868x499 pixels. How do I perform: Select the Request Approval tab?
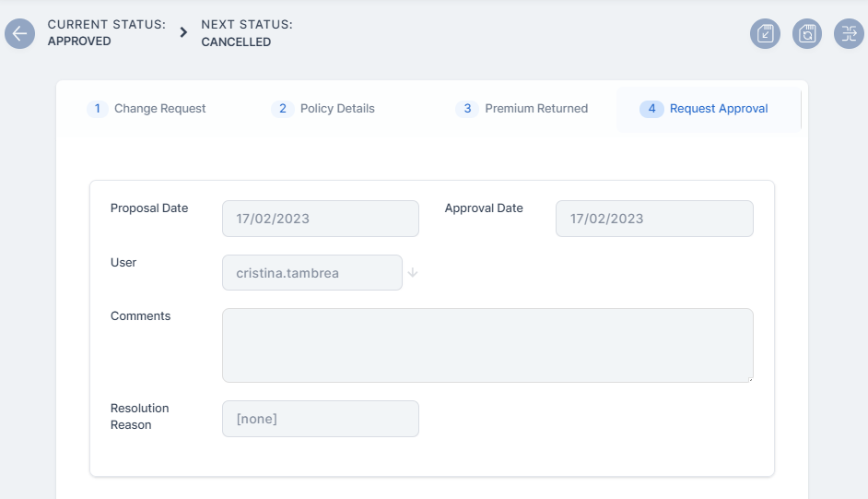708,109
